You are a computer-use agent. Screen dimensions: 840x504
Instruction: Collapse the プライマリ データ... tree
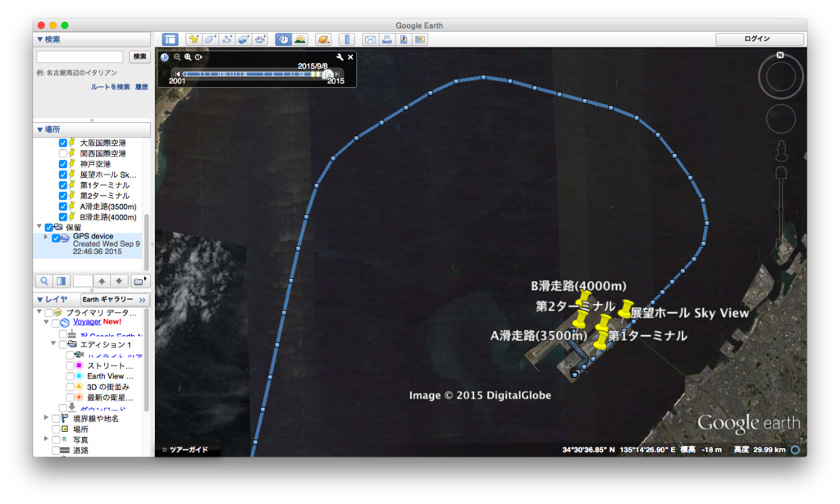pyautogui.click(x=39, y=311)
